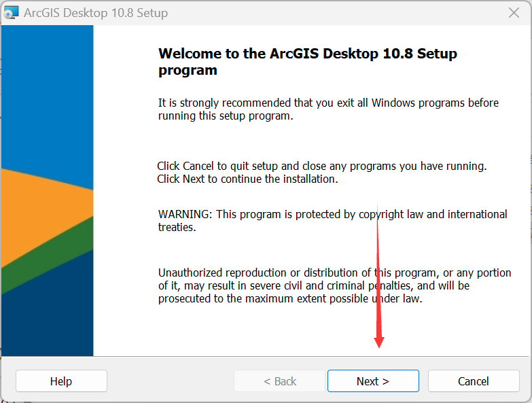Click the blank area between Help and Back
Viewport: 532px width, 403px height.
170,381
